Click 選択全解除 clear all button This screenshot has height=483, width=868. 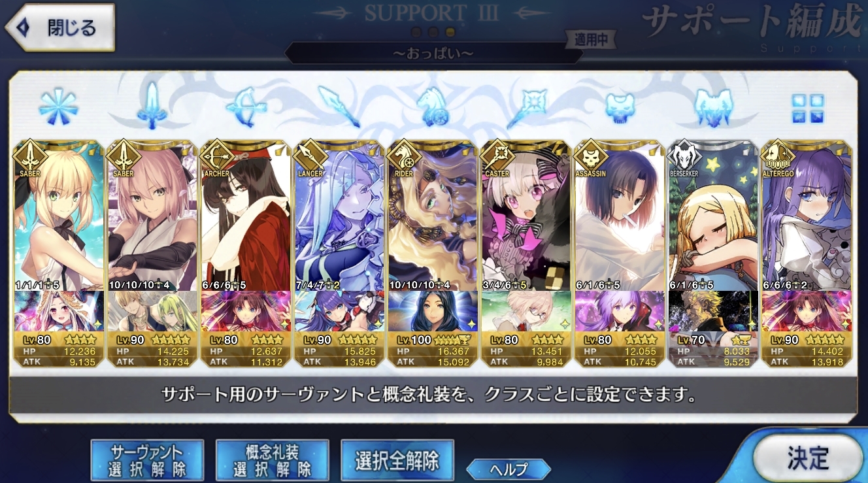coord(397,460)
